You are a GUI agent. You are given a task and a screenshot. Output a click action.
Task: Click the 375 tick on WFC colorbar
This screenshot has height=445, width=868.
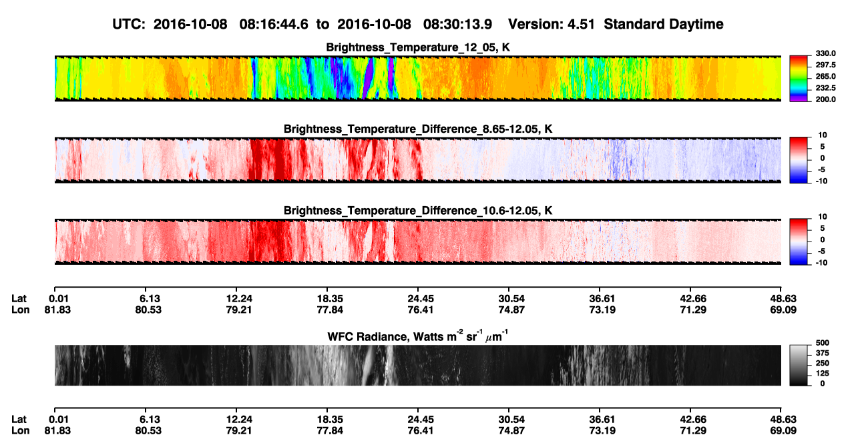(821, 353)
